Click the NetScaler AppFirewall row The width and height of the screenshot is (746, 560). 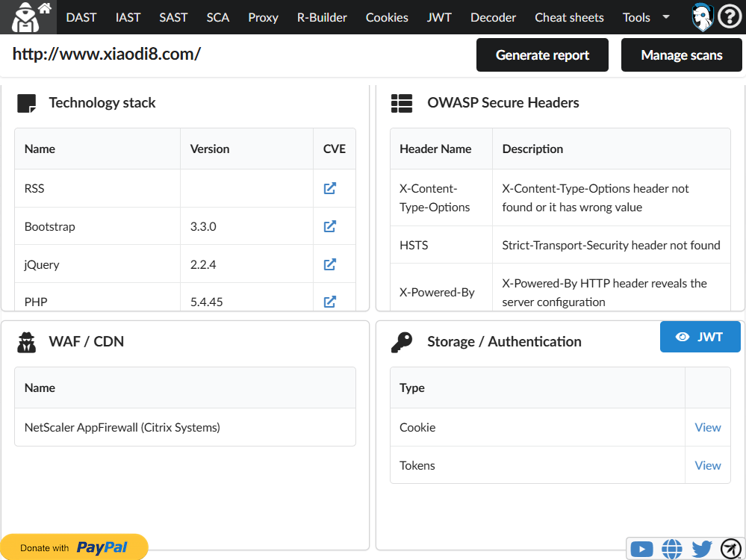click(185, 427)
